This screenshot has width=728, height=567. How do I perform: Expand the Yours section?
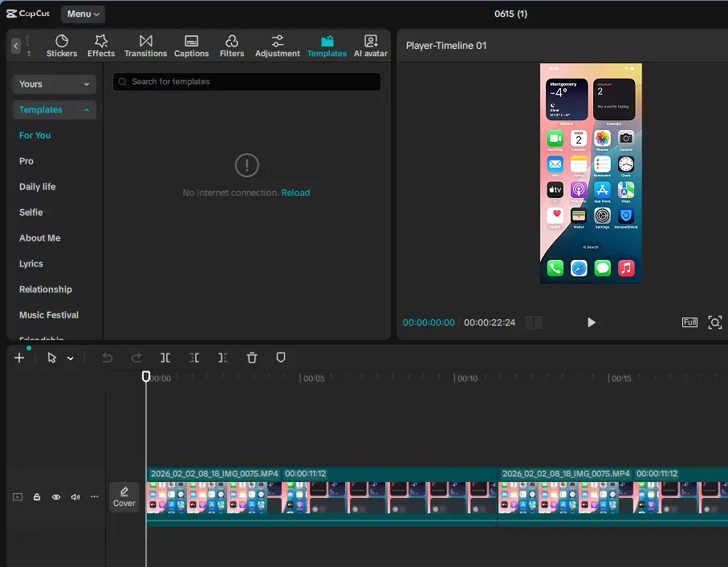coord(55,84)
